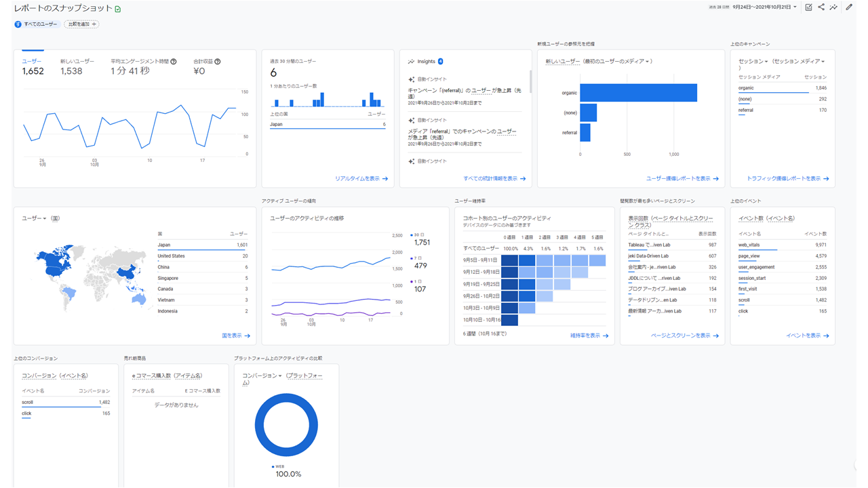Screen dimensions: 868x488
Task: Click the help icon beside 合計収益
Action: (218, 62)
